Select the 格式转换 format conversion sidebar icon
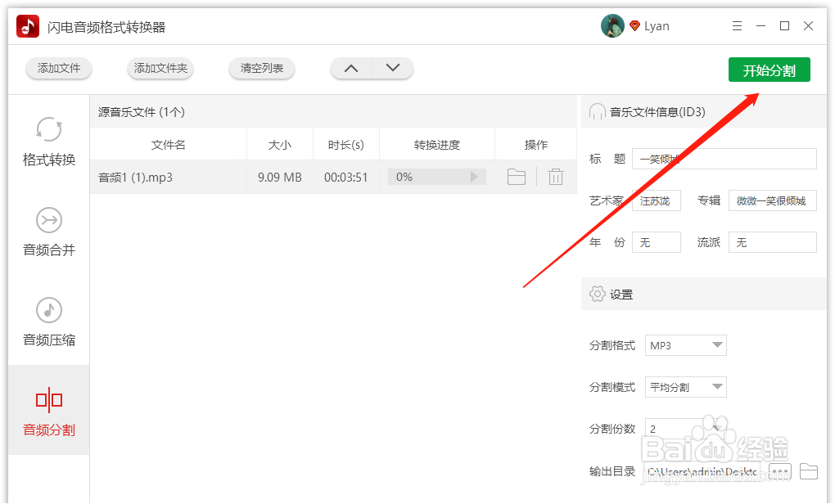Screen dimensions: 835x504 [x=48, y=143]
